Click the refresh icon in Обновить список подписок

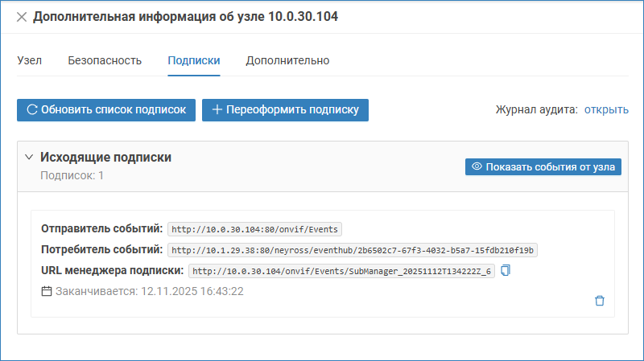click(32, 110)
